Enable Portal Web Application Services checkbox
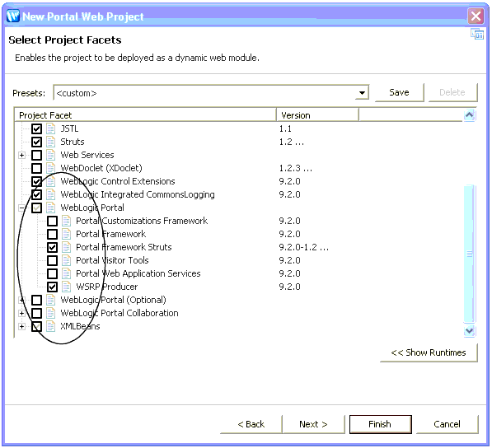This screenshot has width=492, height=448. coord(52,273)
